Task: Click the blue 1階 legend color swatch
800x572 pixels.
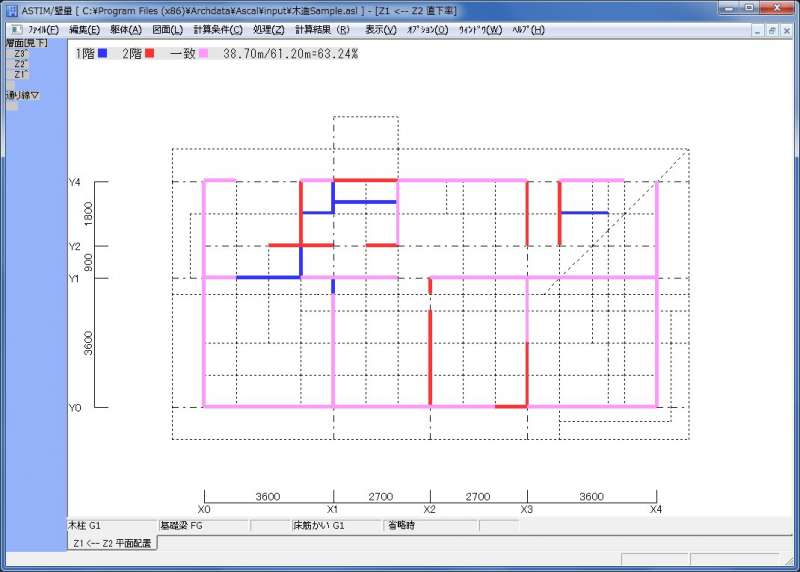Action: click(103, 53)
